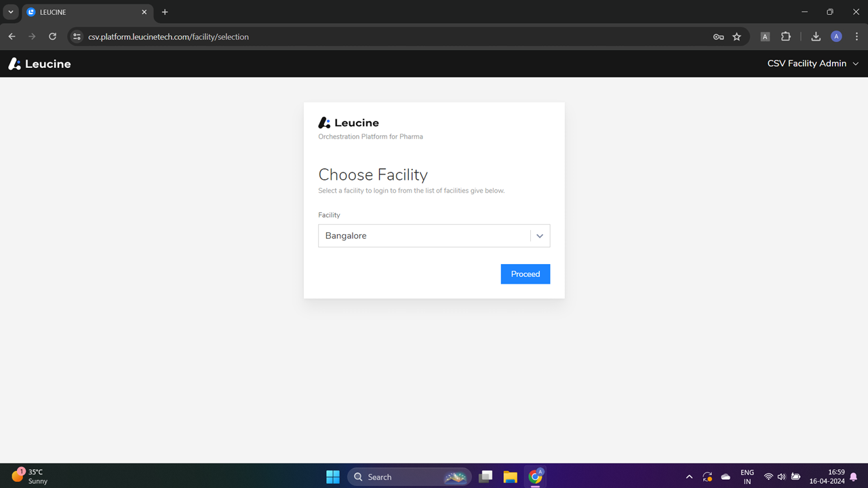Open File Explorer from taskbar
The width and height of the screenshot is (868, 488).
511,476
